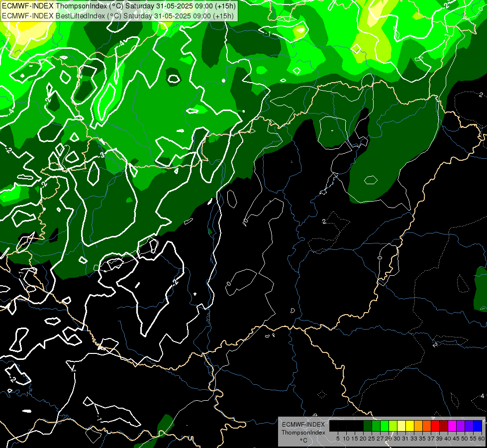
Task: Select the yellow-green 29–30 legend swatch
Action: tap(393, 426)
